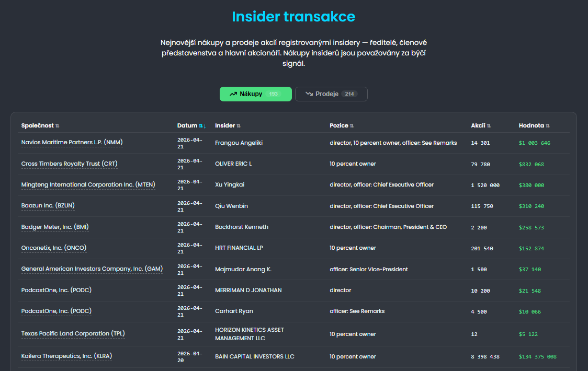
Task: Click the value $310 240
Action: click(x=532, y=206)
